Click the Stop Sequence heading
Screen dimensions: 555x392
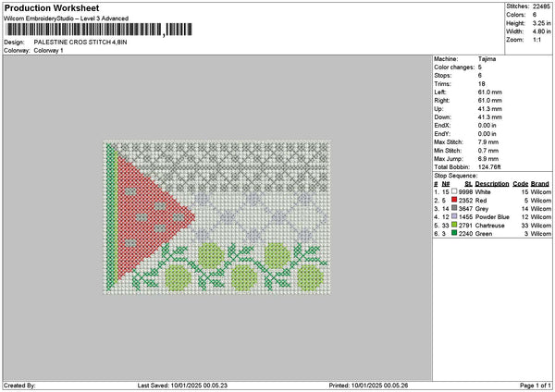[456, 176]
